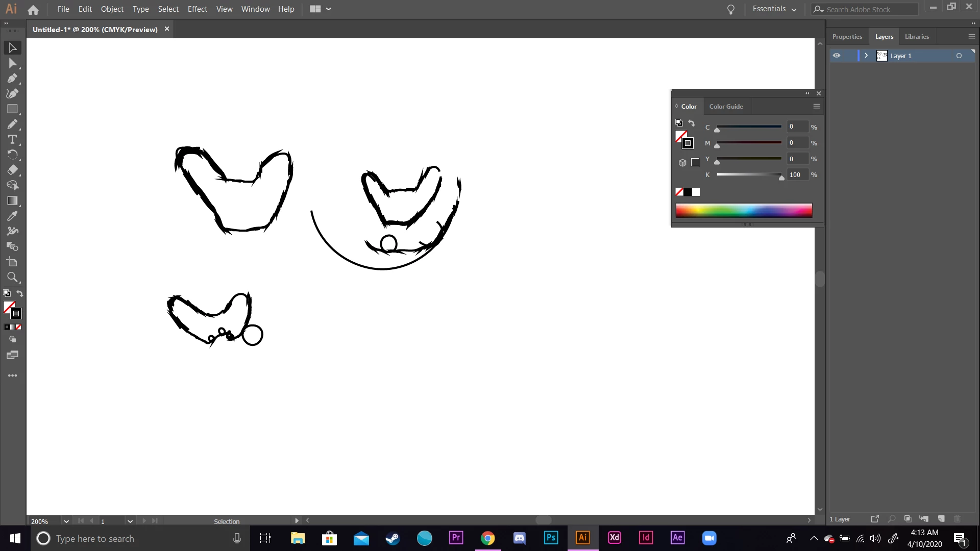980x551 pixels.
Task: Choose the Rectangle tool
Action: [12, 109]
